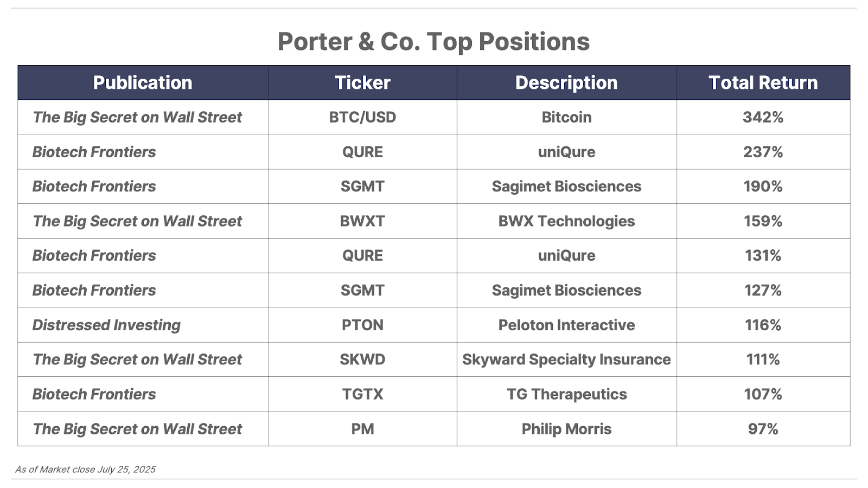This screenshot has height=488, width=868.
Task: Select the Bitcoin description cell
Action: pos(566,117)
